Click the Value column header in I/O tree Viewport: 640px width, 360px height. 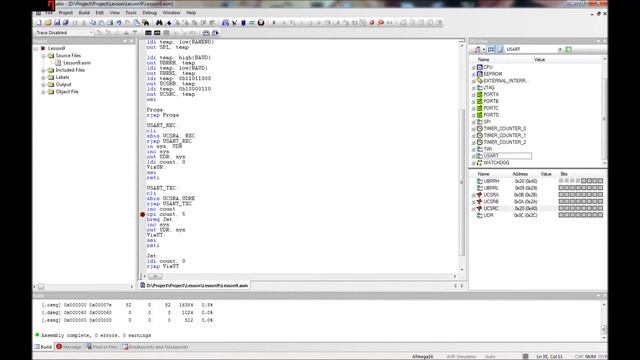(539, 60)
